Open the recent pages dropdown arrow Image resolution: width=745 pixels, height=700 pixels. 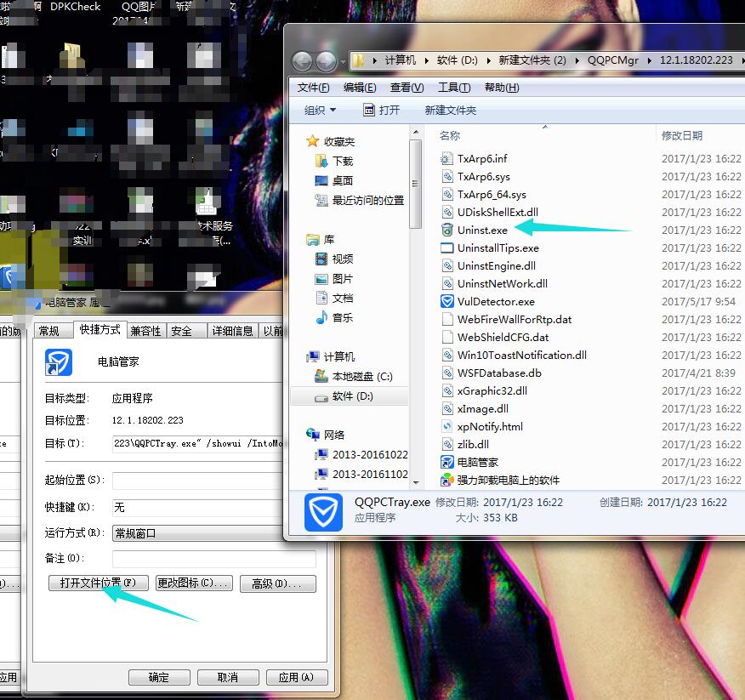pyautogui.click(x=344, y=62)
